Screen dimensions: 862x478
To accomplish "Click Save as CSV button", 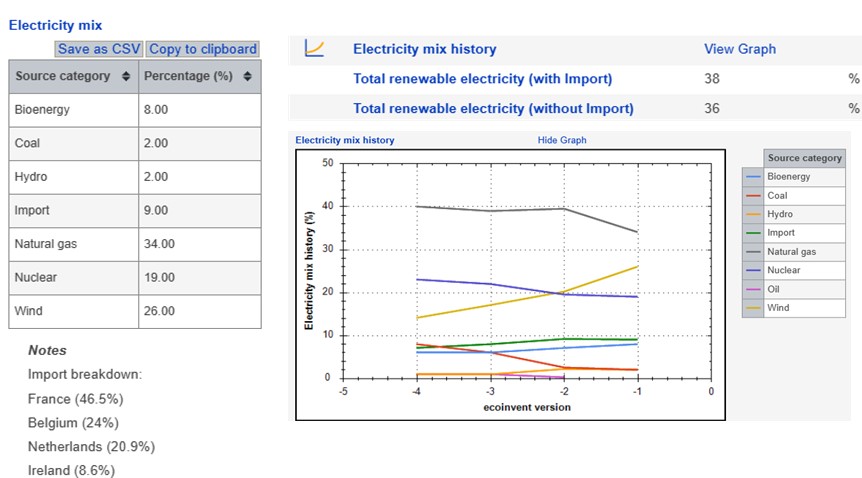I will click(99, 49).
